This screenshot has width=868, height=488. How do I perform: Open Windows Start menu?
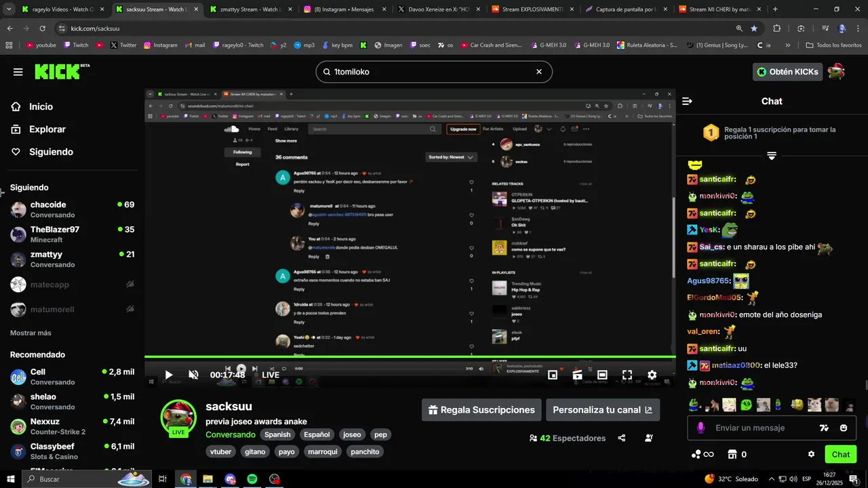[x=11, y=479]
